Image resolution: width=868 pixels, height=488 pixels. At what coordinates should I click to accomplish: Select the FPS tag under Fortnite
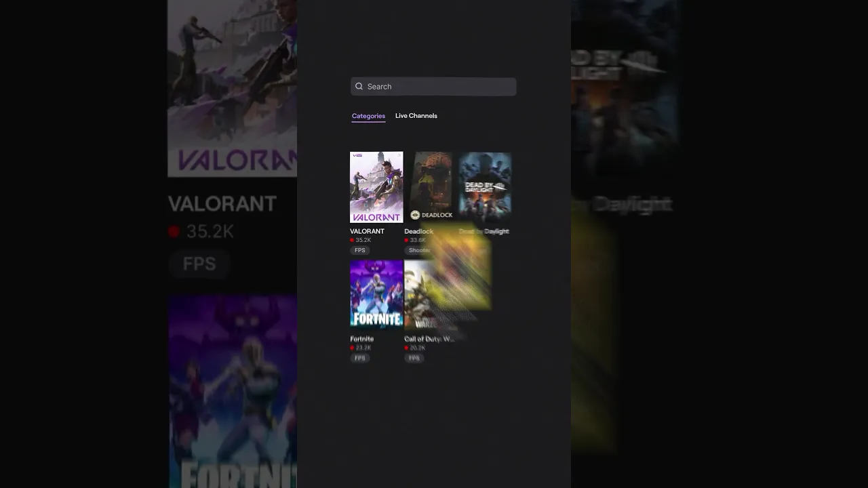(360, 358)
